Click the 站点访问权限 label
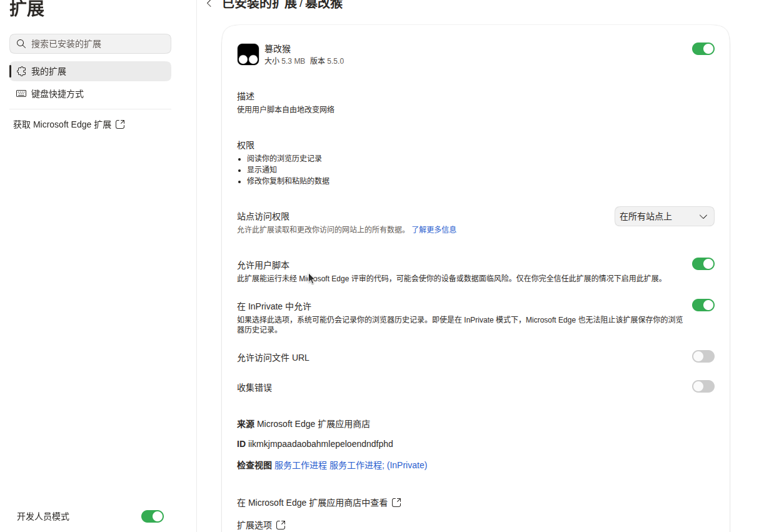Screen dimensions: 769x532 tap(263, 216)
